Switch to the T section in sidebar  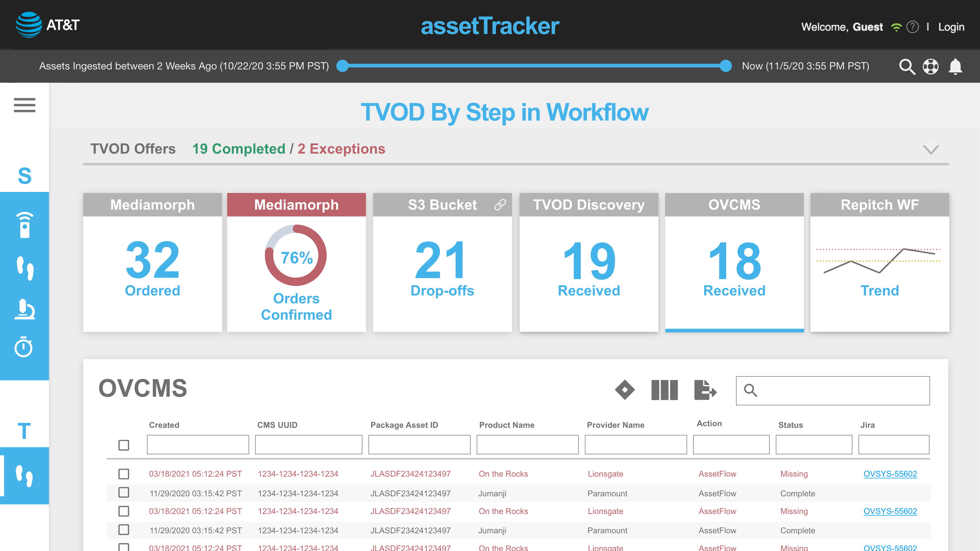(x=24, y=431)
